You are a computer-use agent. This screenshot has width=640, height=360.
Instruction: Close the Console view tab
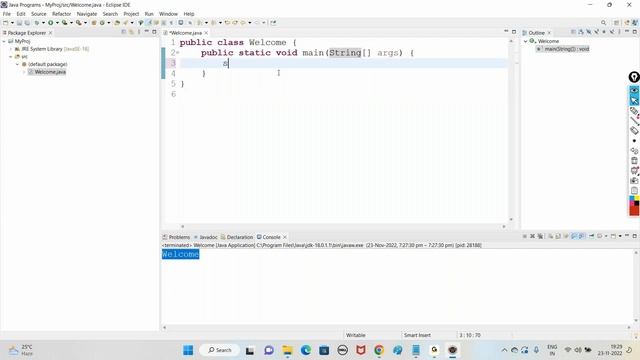click(x=285, y=237)
